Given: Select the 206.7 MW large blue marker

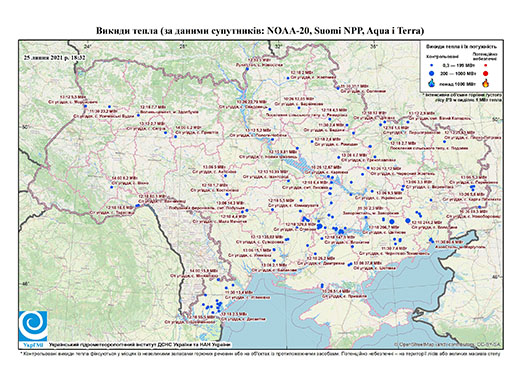Looking at the screenshot, I should click(392, 222).
